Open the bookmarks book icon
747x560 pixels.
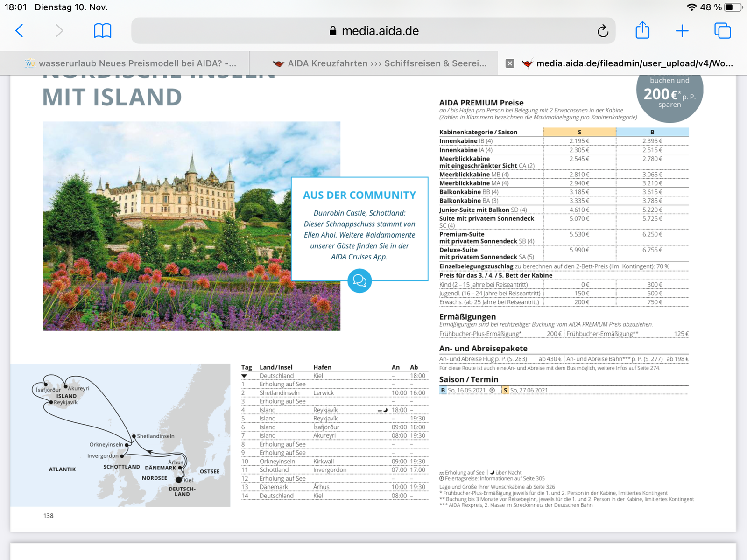pos(102,31)
